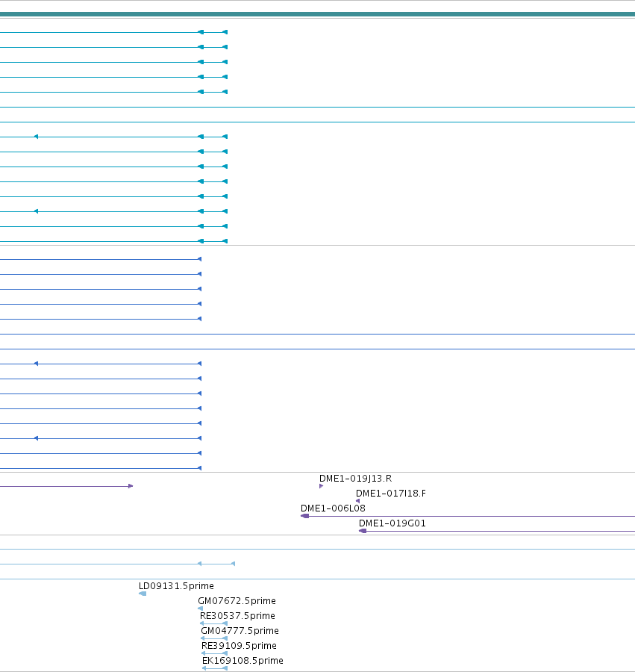Select the purple arrowhead of the DME1-019G01 feature
Viewport: 635px width, 672px height.
pyautogui.click(x=363, y=531)
